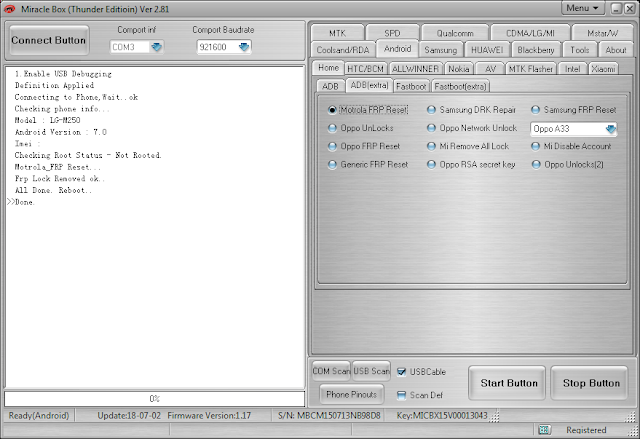Click the Firmware Version:1.17 status text

(209, 415)
